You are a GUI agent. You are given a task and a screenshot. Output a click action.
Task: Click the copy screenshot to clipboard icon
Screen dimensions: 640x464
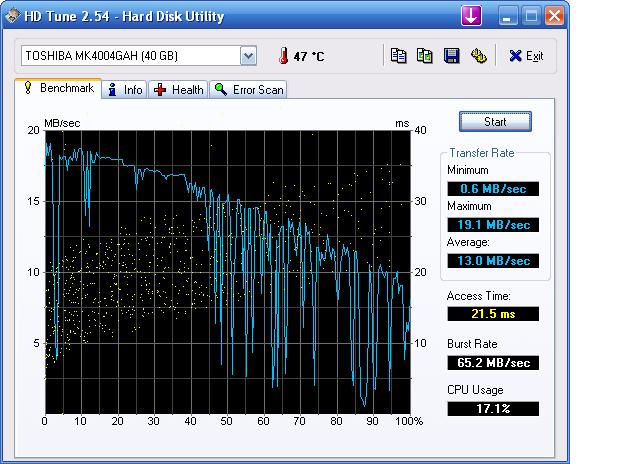click(x=425, y=56)
